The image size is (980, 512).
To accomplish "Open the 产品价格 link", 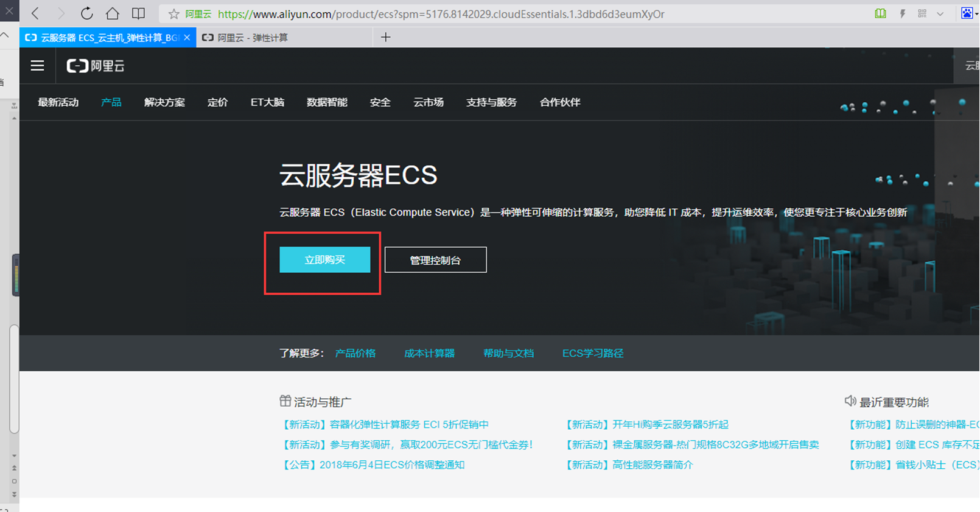I will 355,353.
